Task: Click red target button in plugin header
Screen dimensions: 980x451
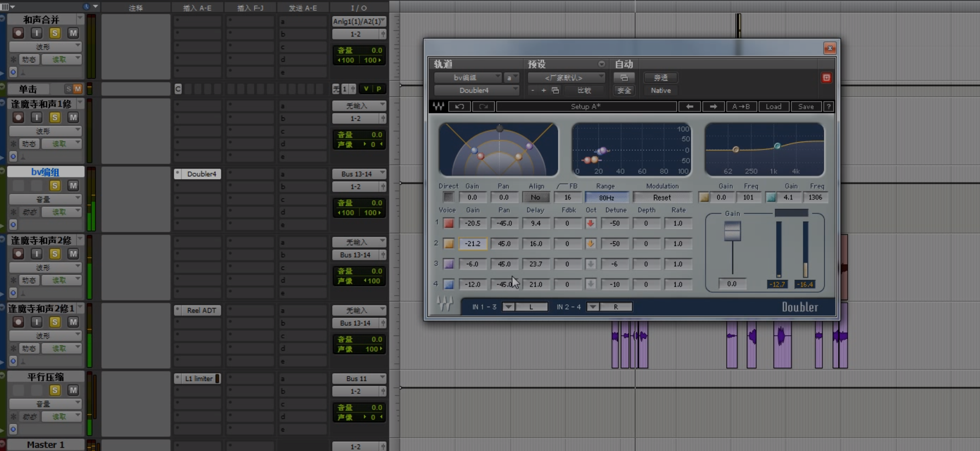Action: point(826,78)
